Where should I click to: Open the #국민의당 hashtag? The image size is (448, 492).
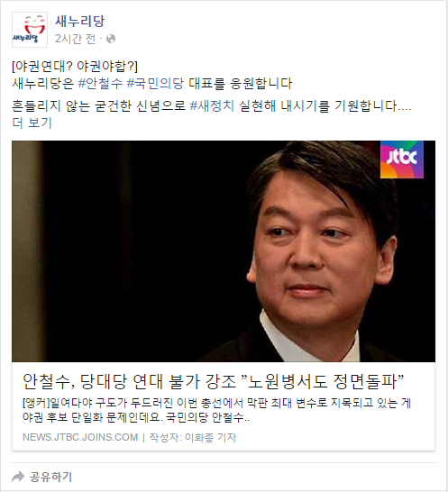point(155,84)
